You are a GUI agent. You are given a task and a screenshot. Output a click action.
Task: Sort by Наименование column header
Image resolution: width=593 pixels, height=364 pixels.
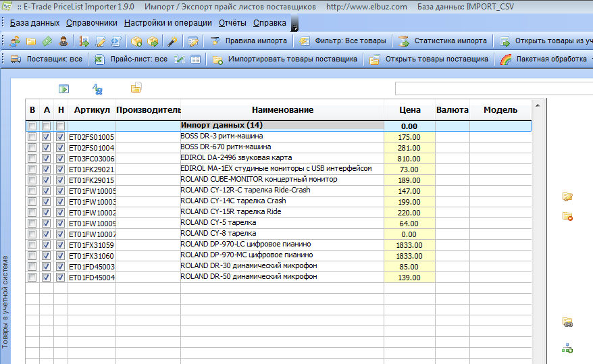[282, 110]
